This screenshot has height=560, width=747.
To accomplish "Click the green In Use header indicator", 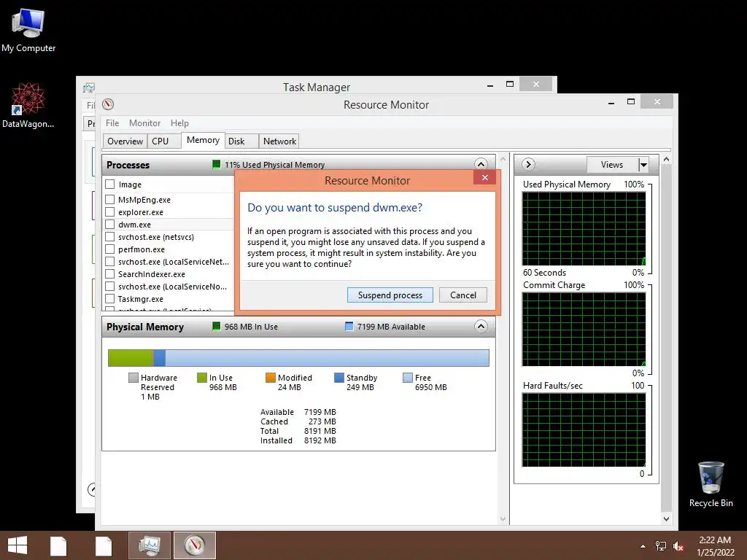I will [216, 327].
